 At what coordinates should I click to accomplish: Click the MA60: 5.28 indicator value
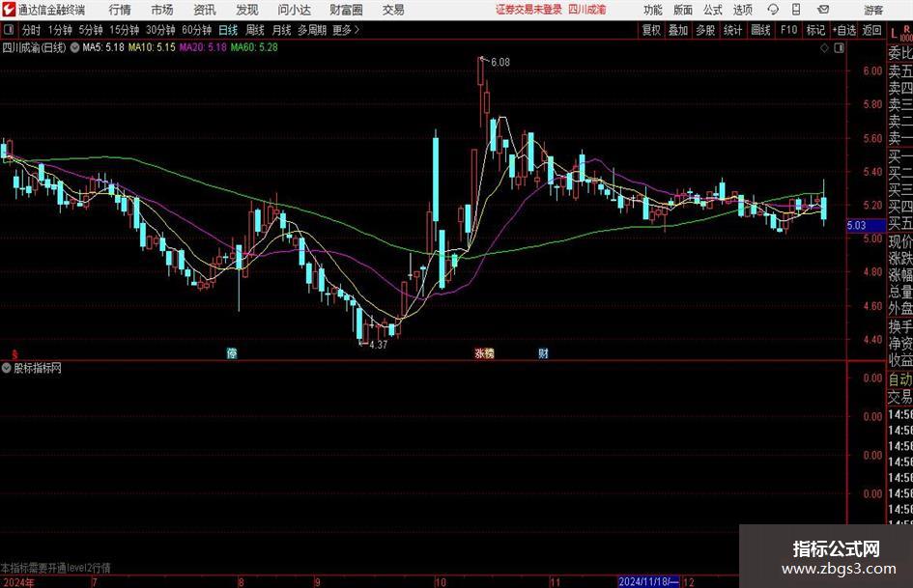254,47
